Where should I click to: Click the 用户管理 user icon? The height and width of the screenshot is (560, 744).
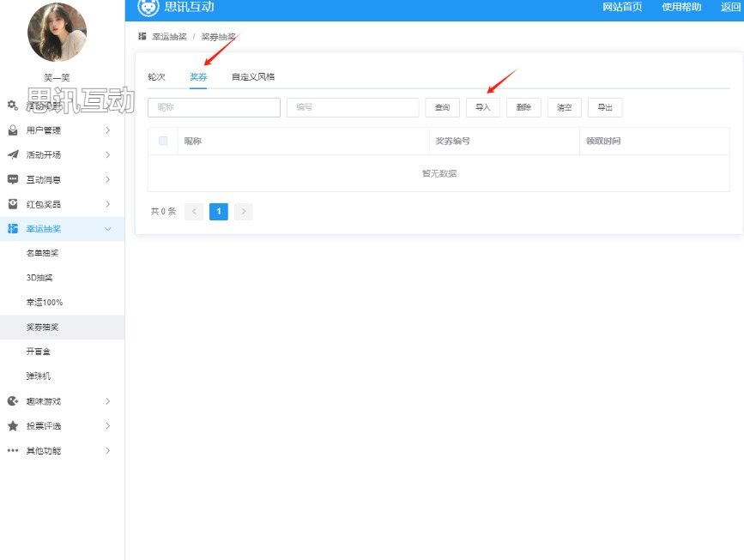13,130
